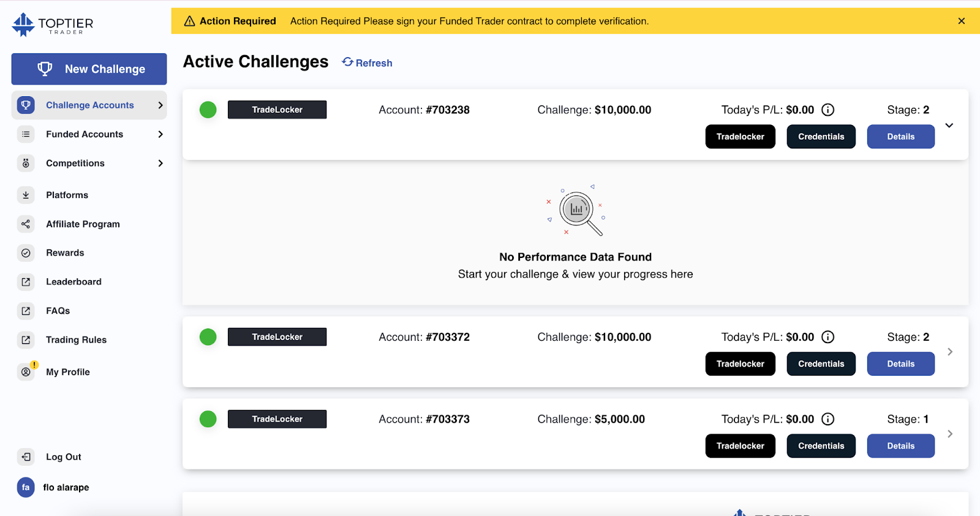Expand the Challenge Accounts submenu arrow

point(160,105)
